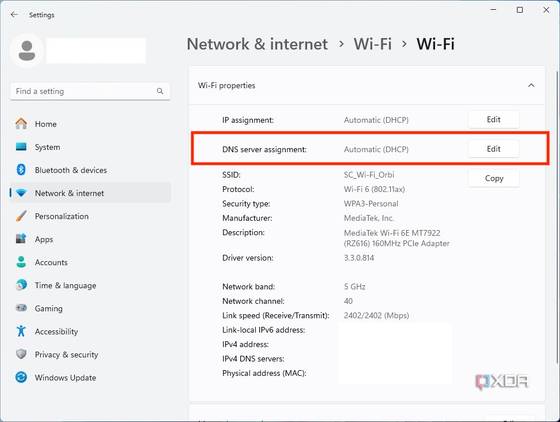Click the driver version 3.3.0.814

359,258
